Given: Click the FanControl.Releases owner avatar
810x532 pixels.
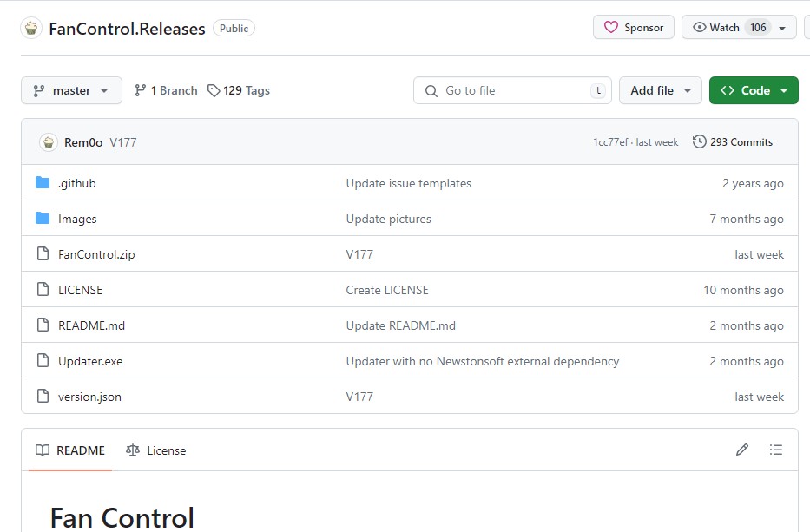Looking at the screenshot, I should coord(31,28).
